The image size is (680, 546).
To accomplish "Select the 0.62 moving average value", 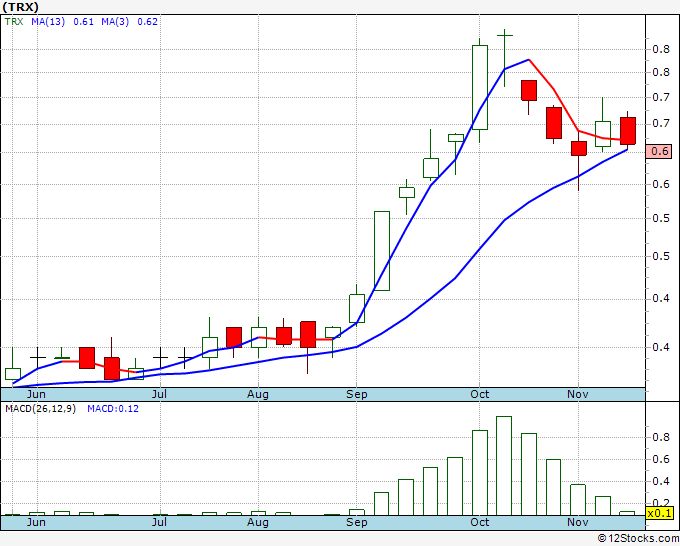I will coord(147,22).
